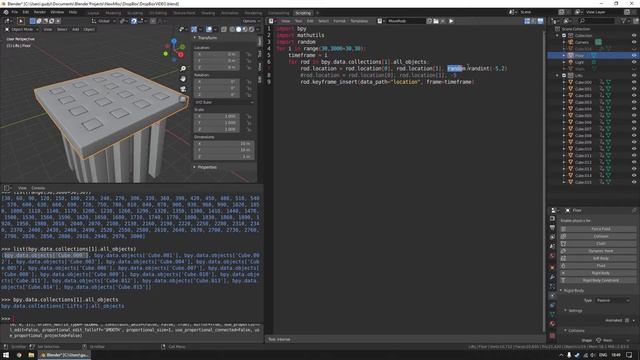Click the Scale X value field
The height and width of the screenshot is (360, 640).
[217, 116]
